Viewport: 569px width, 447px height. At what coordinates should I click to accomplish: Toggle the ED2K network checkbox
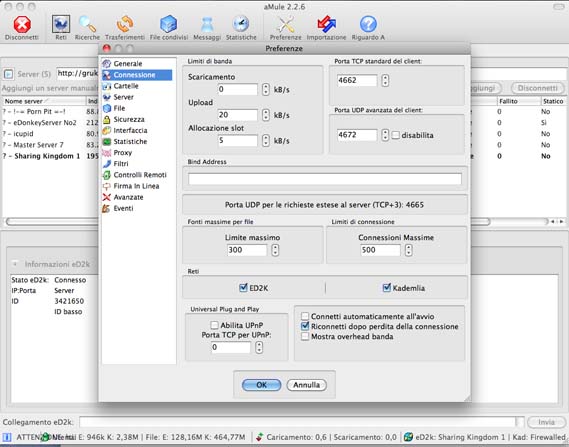[243, 288]
